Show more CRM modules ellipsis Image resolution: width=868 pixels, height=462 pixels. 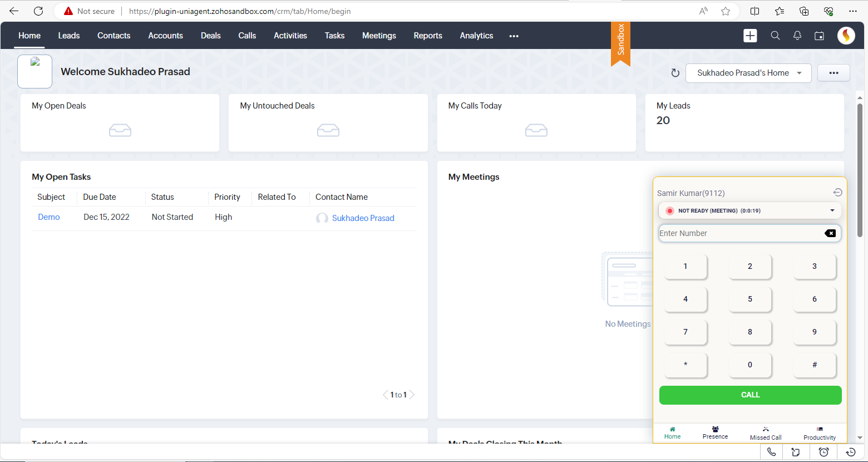pyautogui.click(x=514, y=36)
